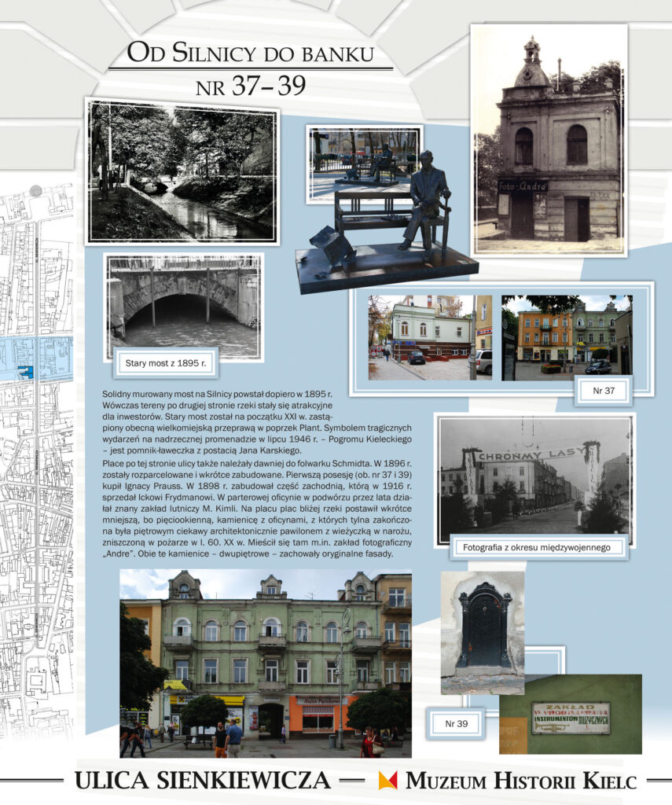Click the 'Fotografia z okresu międzywojennego' caption
672x805 pixels.
pos(537,547)
